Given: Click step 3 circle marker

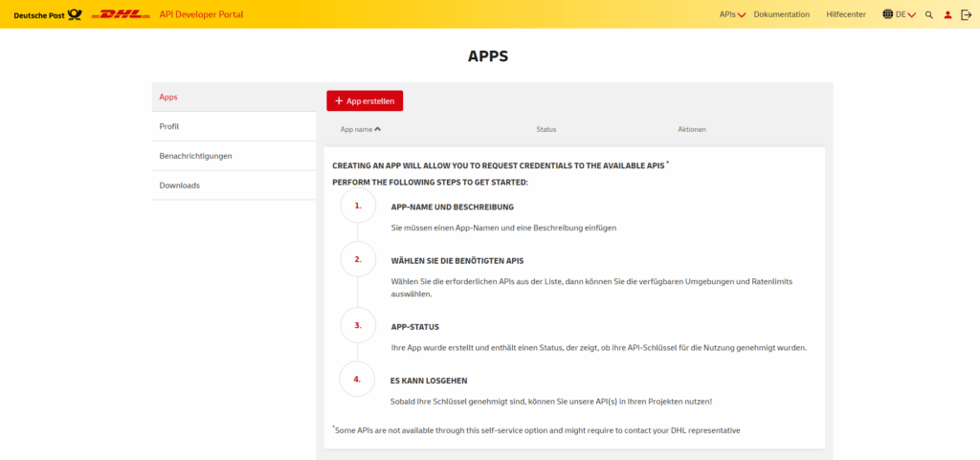Looking at the screenshot, I should (x=358, y=325).
